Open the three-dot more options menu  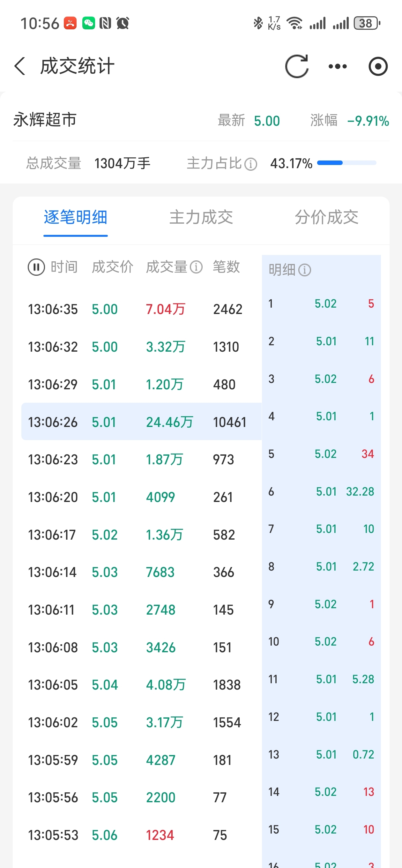[338, 66]
